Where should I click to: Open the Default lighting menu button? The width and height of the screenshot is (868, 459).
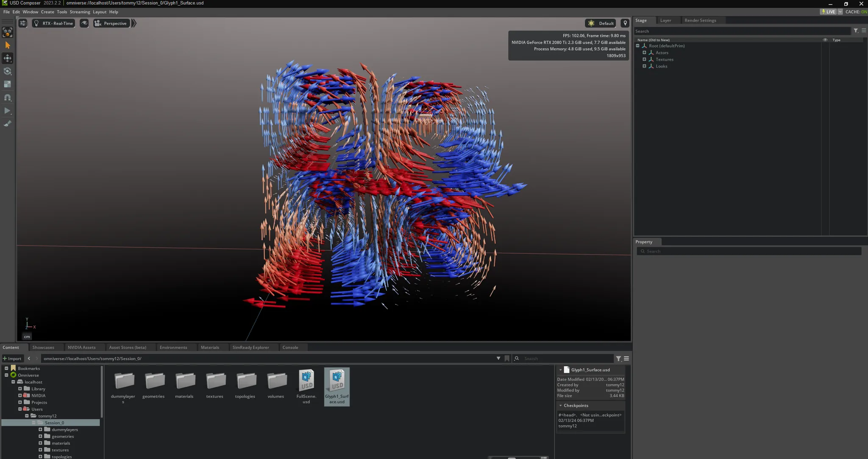coord(601,23)
